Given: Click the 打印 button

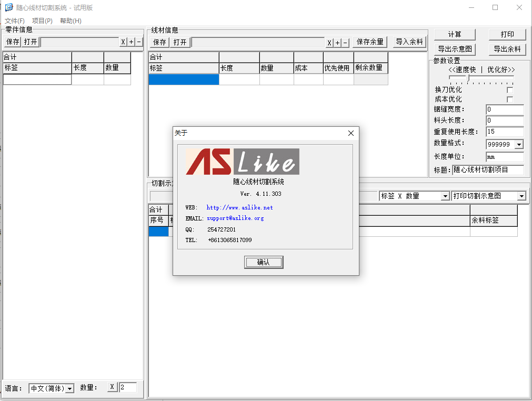Looking at the screenshot, I should (x=507, y=34).
